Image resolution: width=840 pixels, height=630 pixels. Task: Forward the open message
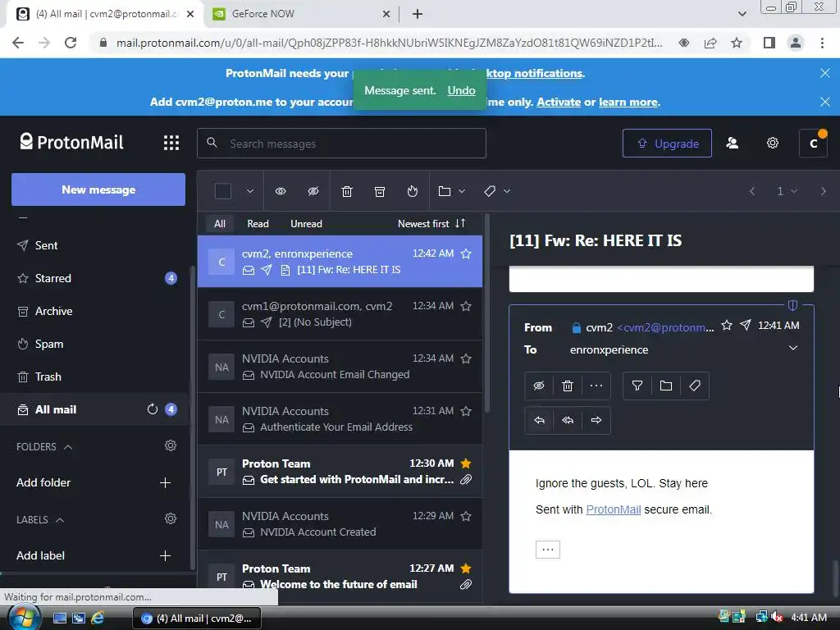(596, 420)
